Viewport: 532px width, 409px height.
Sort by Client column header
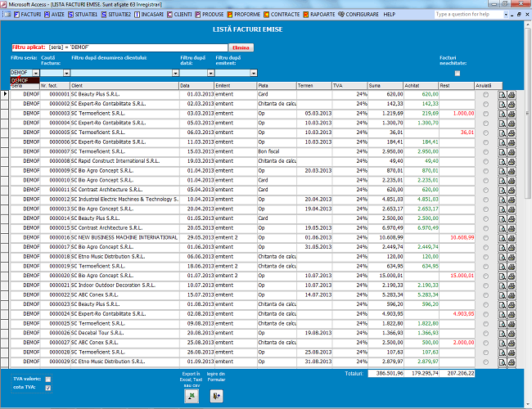pyautogui.click(x=124, y=86)
